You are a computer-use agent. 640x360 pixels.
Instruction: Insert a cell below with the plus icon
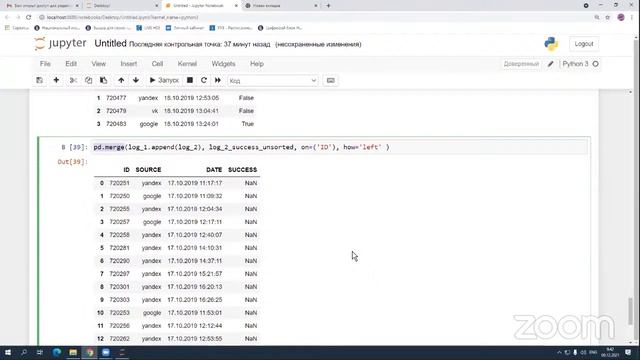pyautogui.click(x=56, y=80)
